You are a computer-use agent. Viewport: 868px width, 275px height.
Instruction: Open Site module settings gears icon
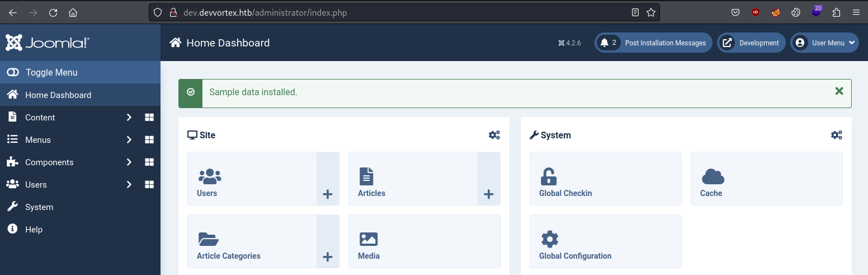[x=494, y=135]
